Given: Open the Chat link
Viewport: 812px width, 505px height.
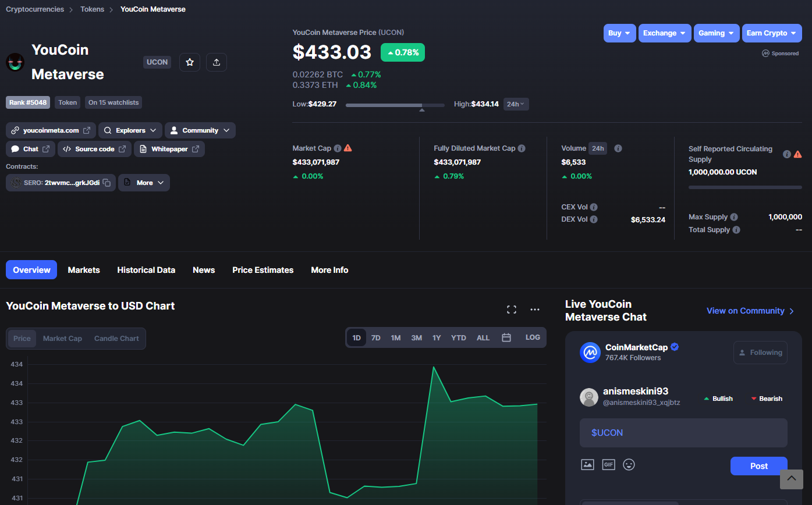Looking at the screenshot, I should (30, 149).
